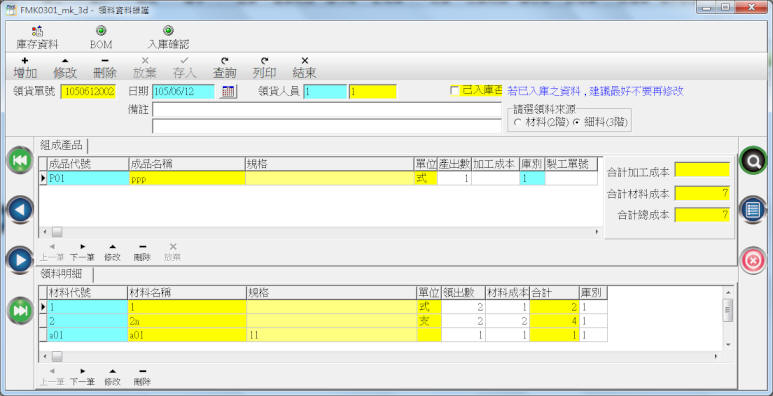Click 刪除 under the material detail grid
Image resolution: width=773 pixels, height=396 pixels.
coord(142,377)
